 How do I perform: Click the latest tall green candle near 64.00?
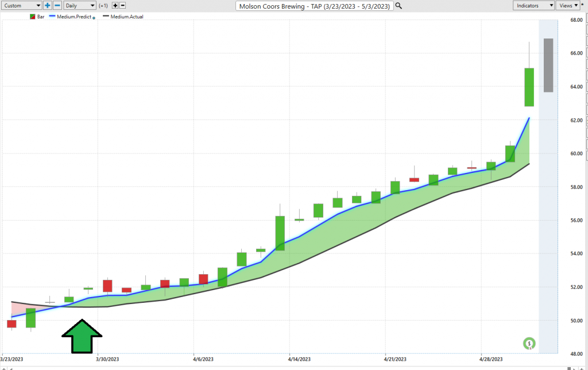[529, 87]
